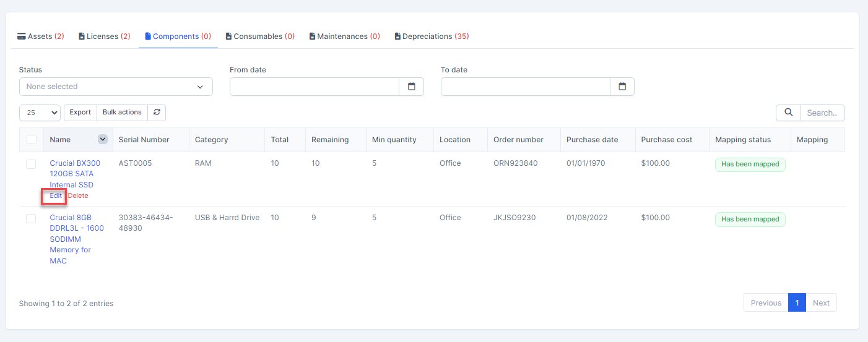
Task: Click in the Search input field
Action: click(822, 113)
